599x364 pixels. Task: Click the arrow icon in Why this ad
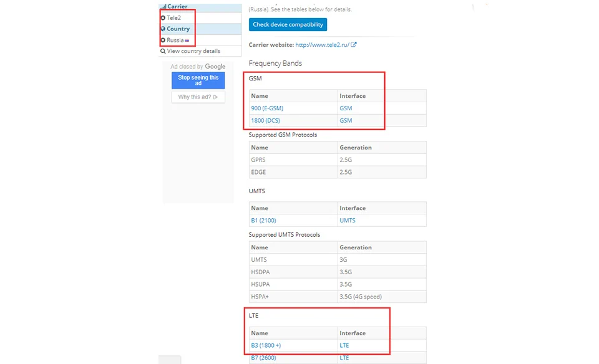[x=215, y=97]
